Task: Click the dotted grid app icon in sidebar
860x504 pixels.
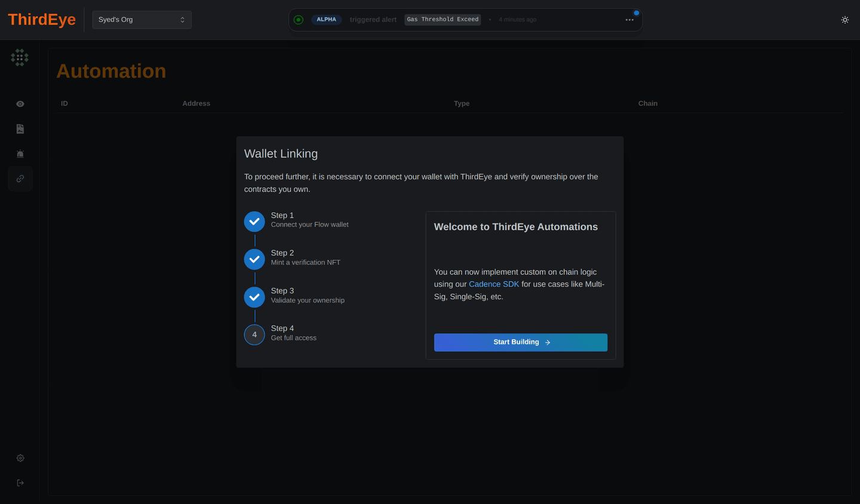Action: click(20, 57)
